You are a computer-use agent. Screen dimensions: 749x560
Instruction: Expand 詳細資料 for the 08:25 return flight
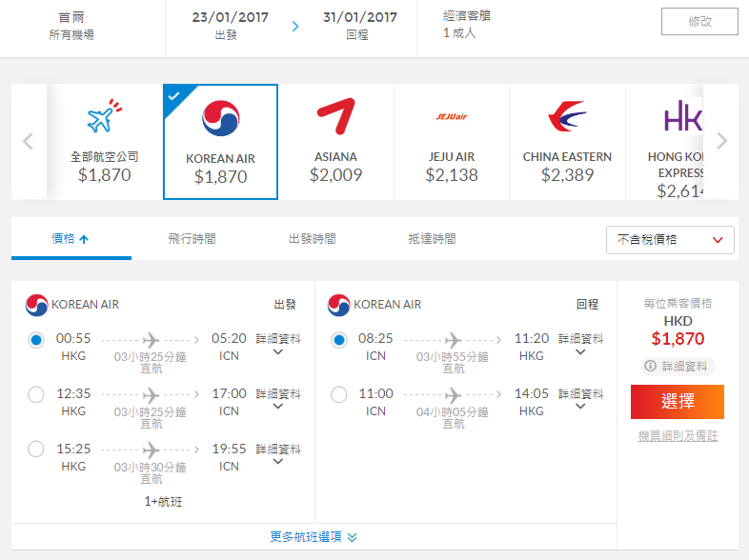point(580,344)
